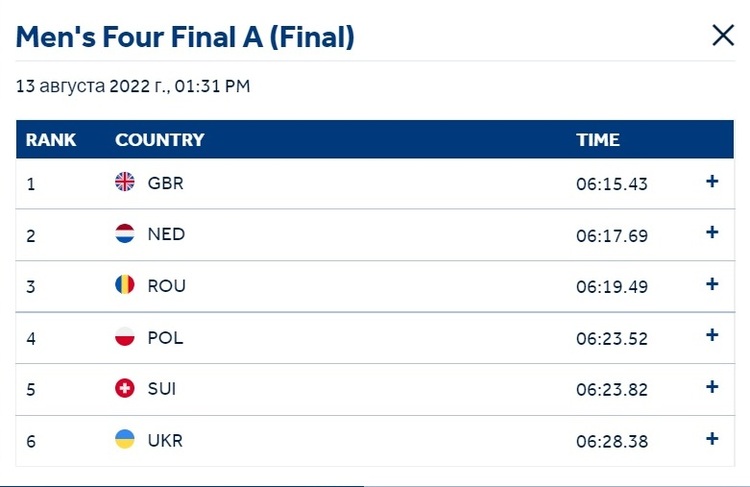
Task: Select the UKR time 06:28.38
Action: click(x=612, y=441)
